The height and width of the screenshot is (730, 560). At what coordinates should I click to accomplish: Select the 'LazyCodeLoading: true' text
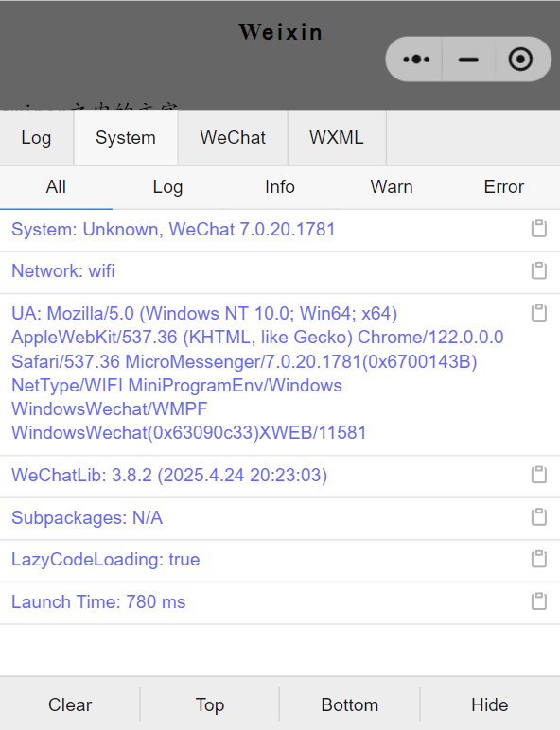point(106,560)
